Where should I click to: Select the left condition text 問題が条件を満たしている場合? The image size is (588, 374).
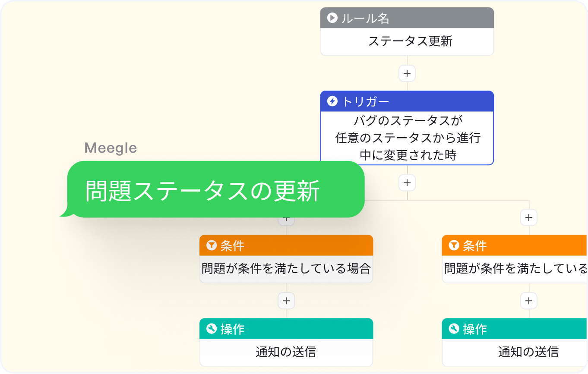coord(286,269)
